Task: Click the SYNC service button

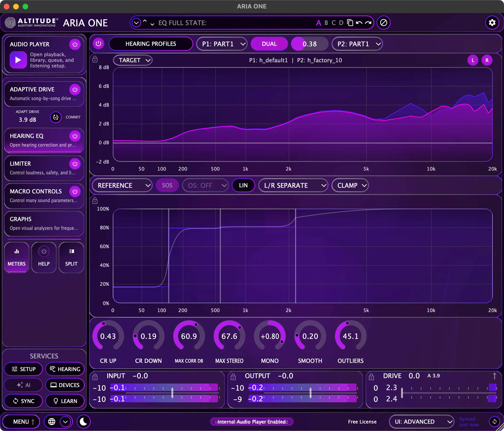Action: (24, 401)
